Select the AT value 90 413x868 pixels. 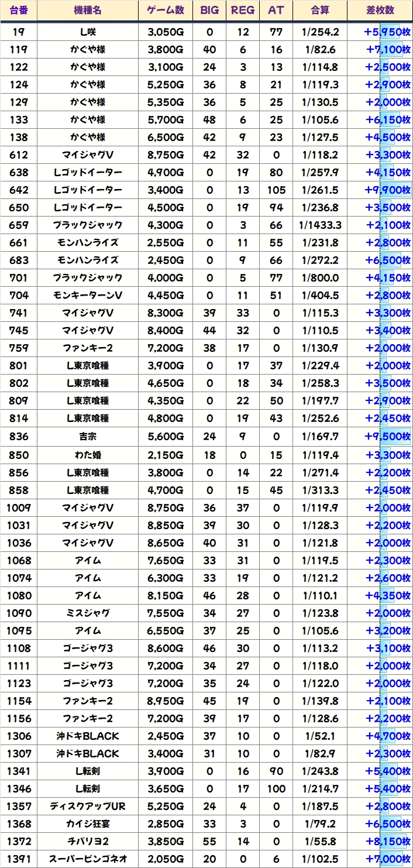(x=276, y=771)
